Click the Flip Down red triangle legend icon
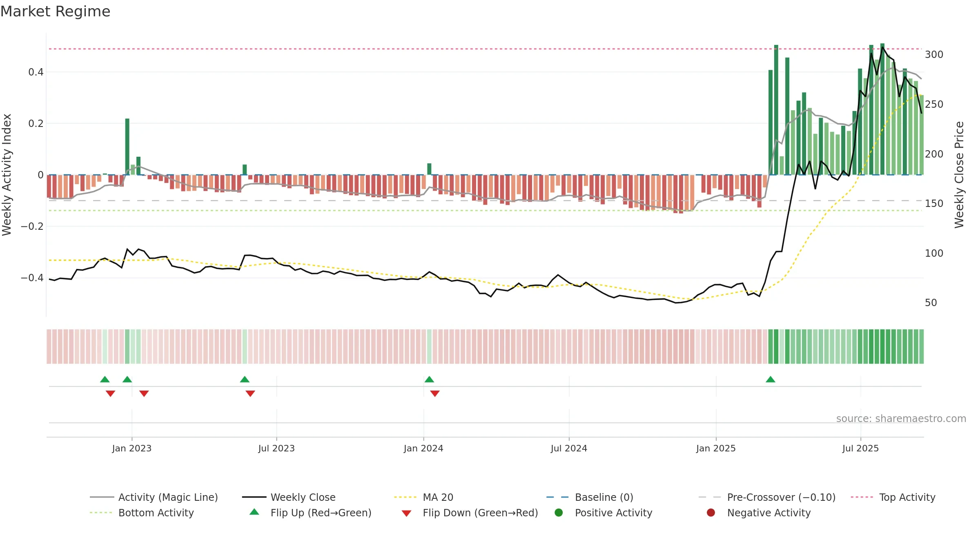This screenshot has height=551, width=980. click(x=406, y=513)
